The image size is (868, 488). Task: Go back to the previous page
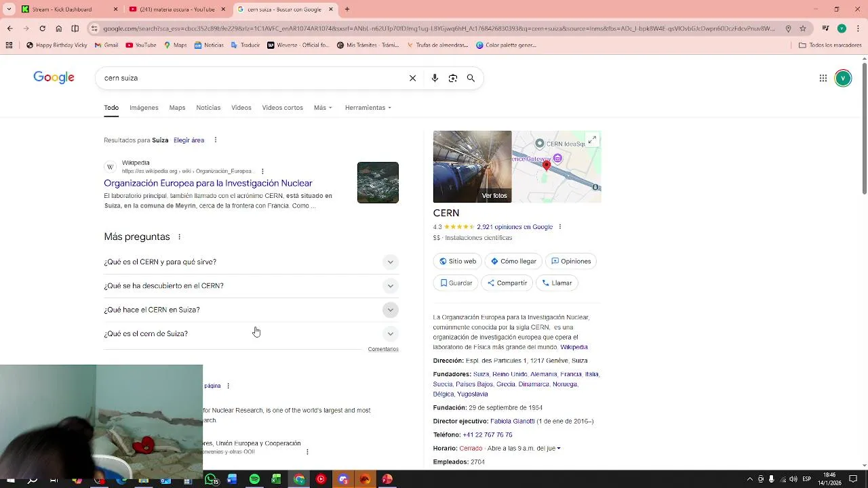(x=9, y=28)
